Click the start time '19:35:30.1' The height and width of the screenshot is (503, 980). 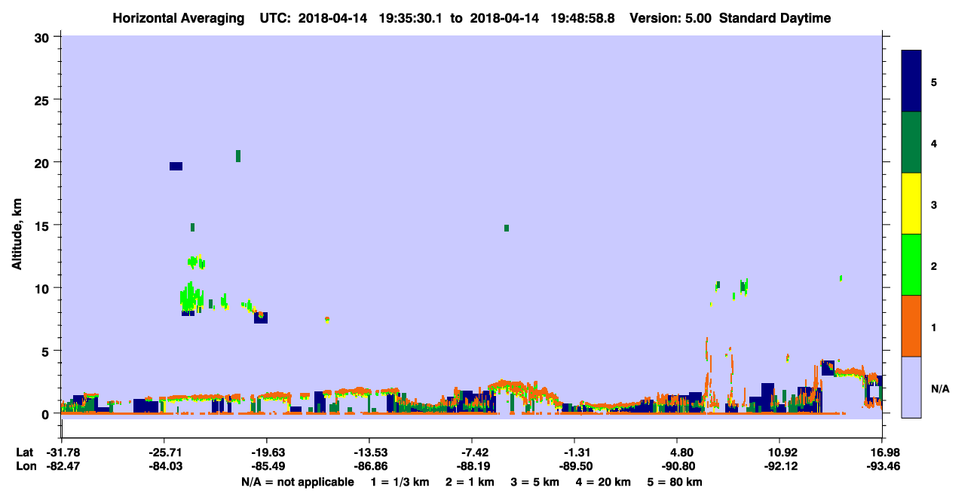click(410, 18)
